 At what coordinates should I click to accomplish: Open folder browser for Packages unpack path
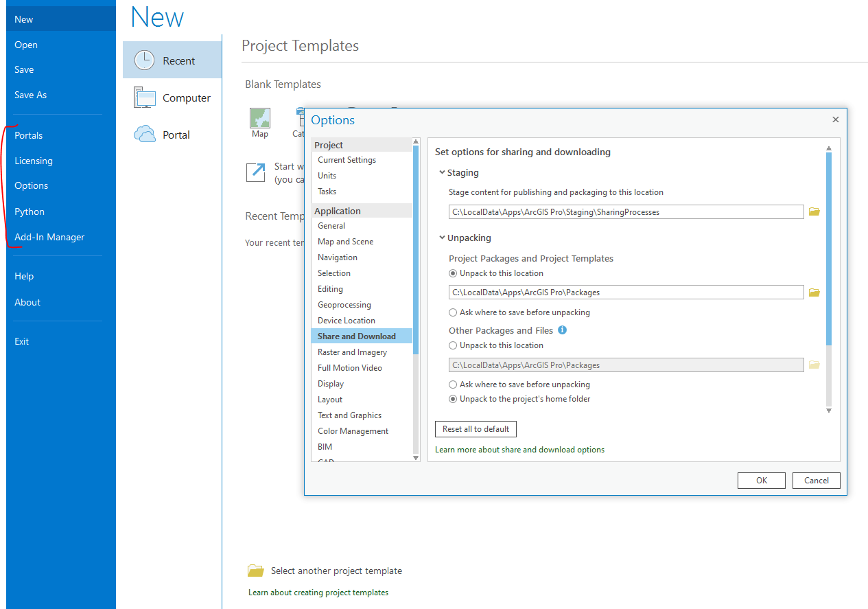pos(814,292)
